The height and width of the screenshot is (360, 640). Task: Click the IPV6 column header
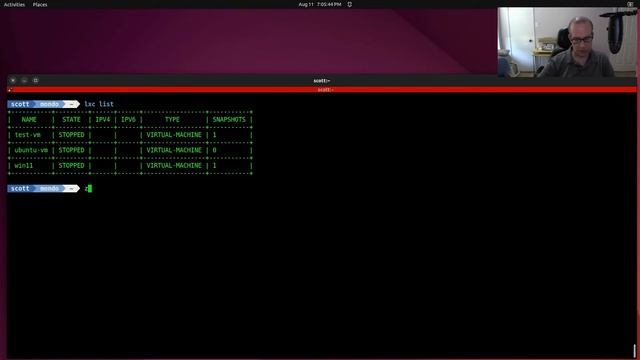[128, 120]
